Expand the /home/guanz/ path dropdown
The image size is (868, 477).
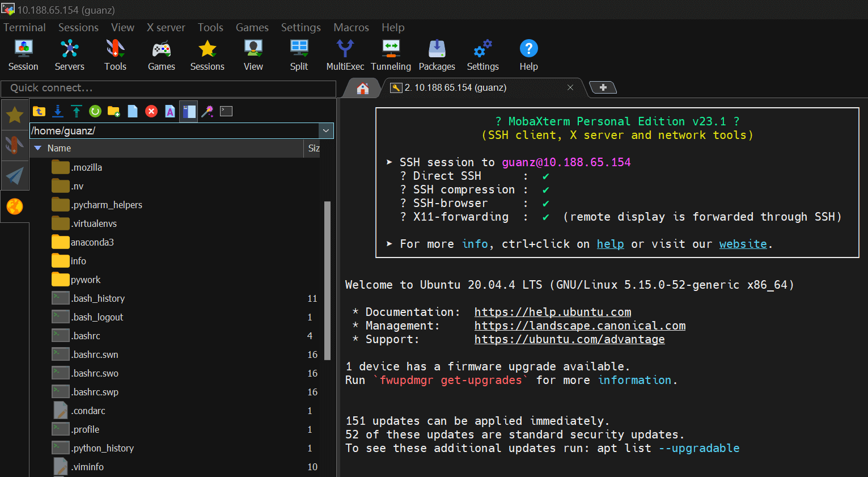pos(326,130)
